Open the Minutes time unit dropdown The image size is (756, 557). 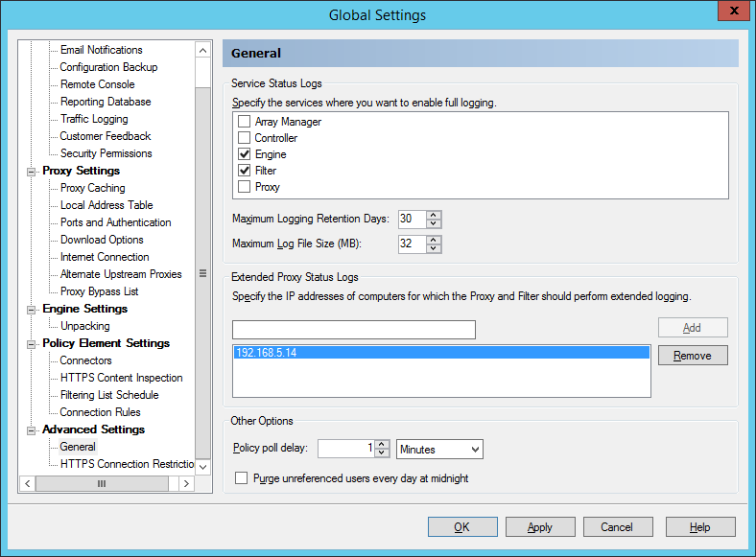point(439,449)
